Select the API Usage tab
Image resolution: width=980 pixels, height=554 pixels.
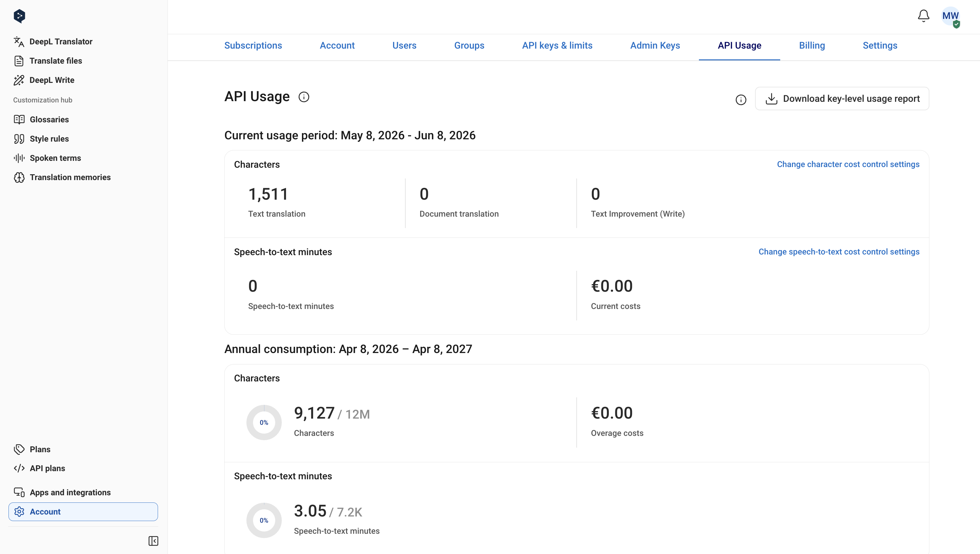pyautogui.click(x=739, y=45)
